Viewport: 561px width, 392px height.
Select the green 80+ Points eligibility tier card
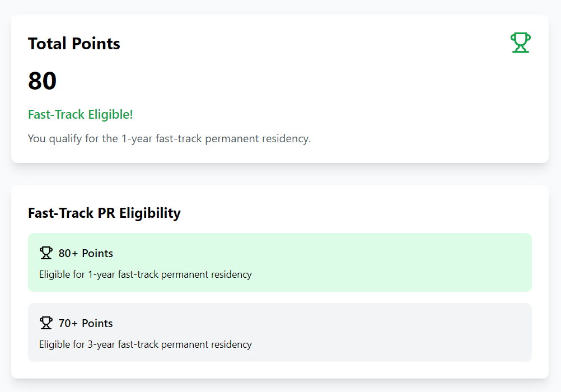pos(280,263)
